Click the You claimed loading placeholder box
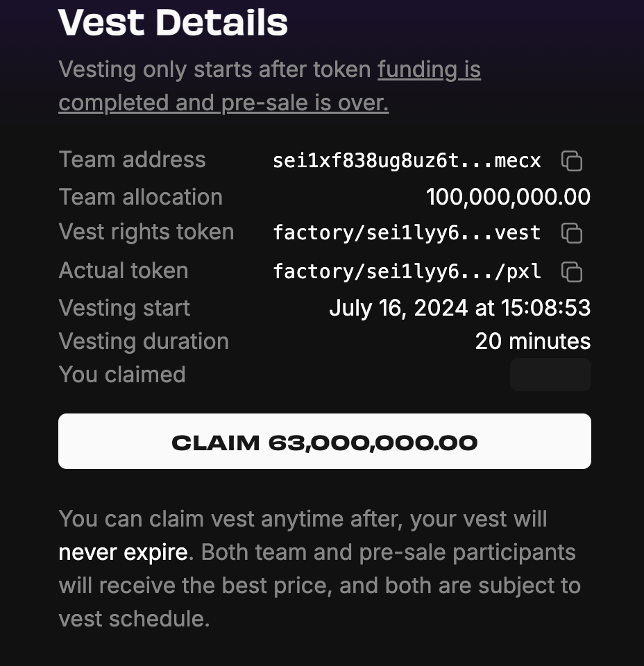Viewport: 644px width, 666px height. 550,374
